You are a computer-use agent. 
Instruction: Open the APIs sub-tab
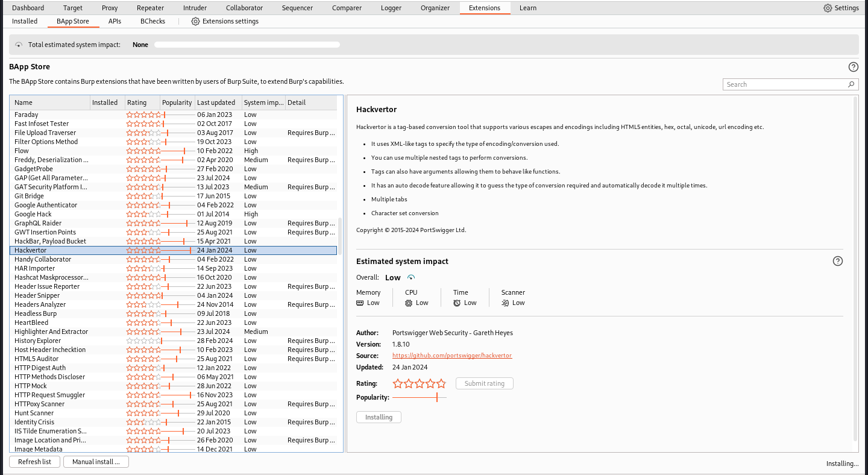click(115, 21)
